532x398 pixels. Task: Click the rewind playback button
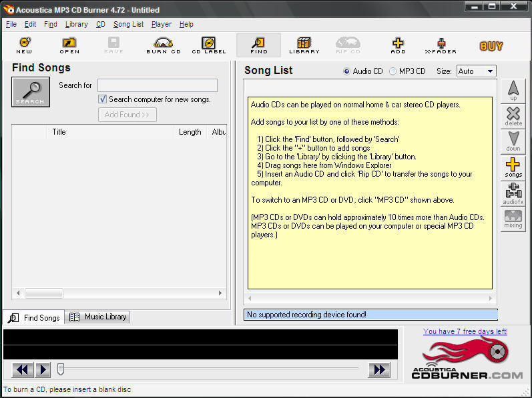pyautogui.click(x=23, y=369)
